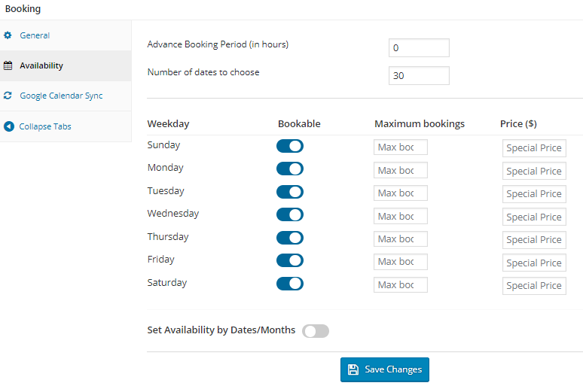The height and width of the screenshot is (392, 583).
Task: Disable bookings on Friday
Action: coord(290,260)
